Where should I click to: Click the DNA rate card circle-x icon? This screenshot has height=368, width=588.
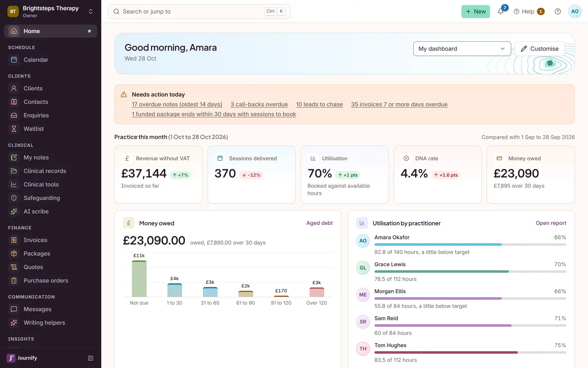(406, 158)
